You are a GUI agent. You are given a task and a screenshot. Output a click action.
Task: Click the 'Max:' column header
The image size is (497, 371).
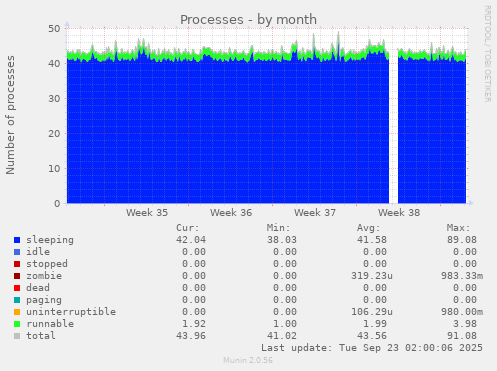click(458, 228)
